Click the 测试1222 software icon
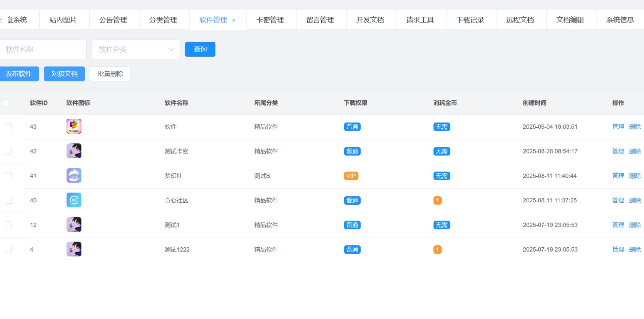 pyautogui.click(x=74, y=249)
